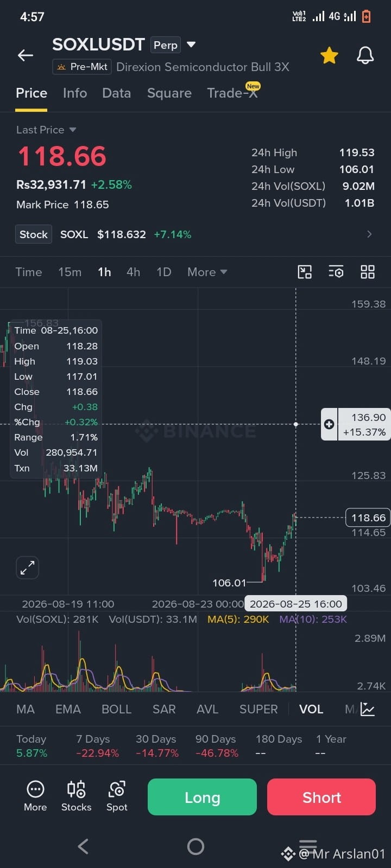Tap the 180 Days performance entry
Screen dimensions: 391x868
(279, 746)
